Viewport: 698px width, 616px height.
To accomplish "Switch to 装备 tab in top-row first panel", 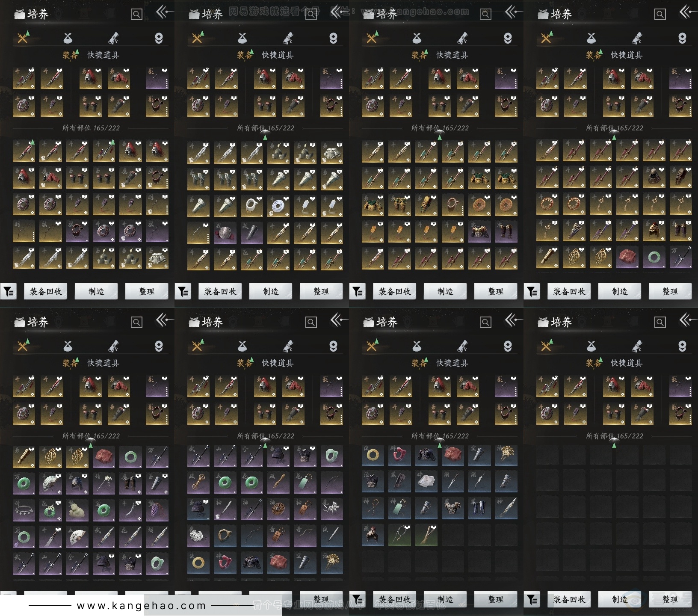I will 70,55.
